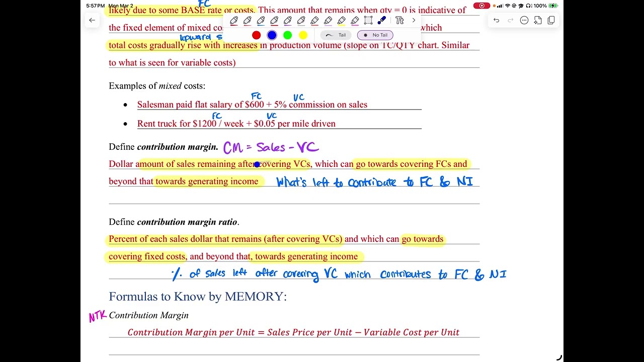Choose the red color swatch
This screenshot has height=362, width=644.
(257, 35)
